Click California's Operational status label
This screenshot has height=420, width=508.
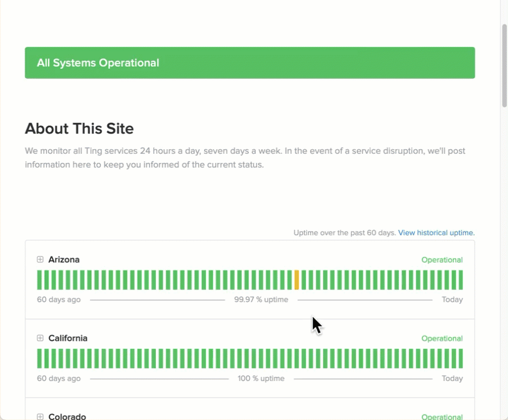click(x=442, y=339)
